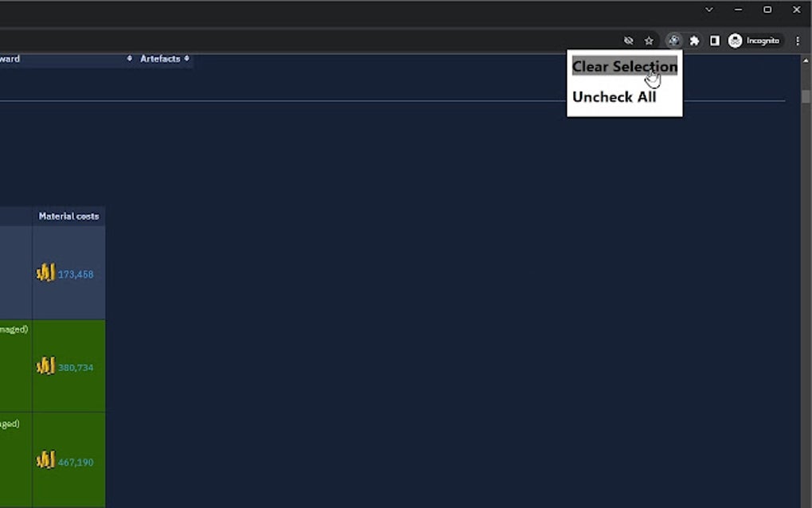The image size is (812, 508).
Task: Open the Extensions puzzle-piece menu
Action: (x=694, y=40)
